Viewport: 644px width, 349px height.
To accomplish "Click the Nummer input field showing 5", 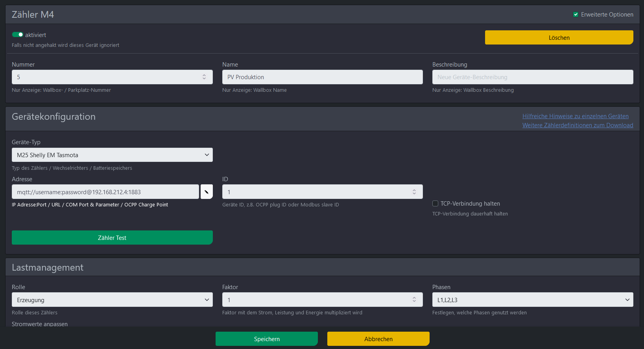I will (x=112, y=77).
